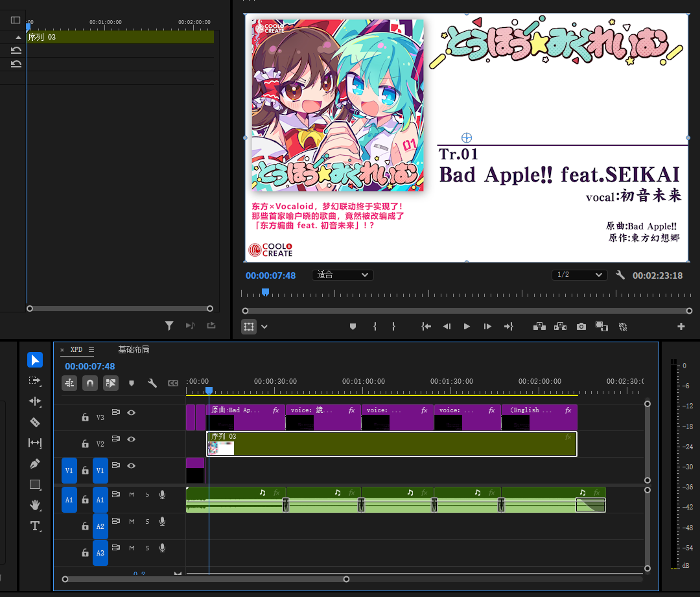700x597 pixels.
Task: Open timeline display settings wrench
Action: tap(152, 383)
